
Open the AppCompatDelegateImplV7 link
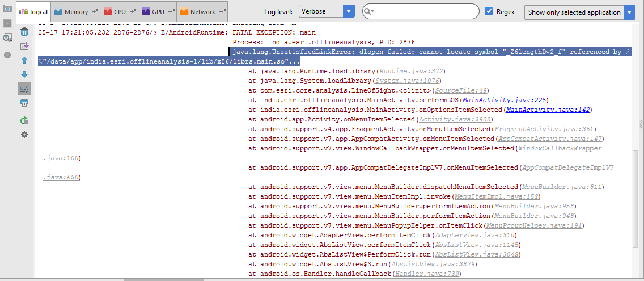569,168
